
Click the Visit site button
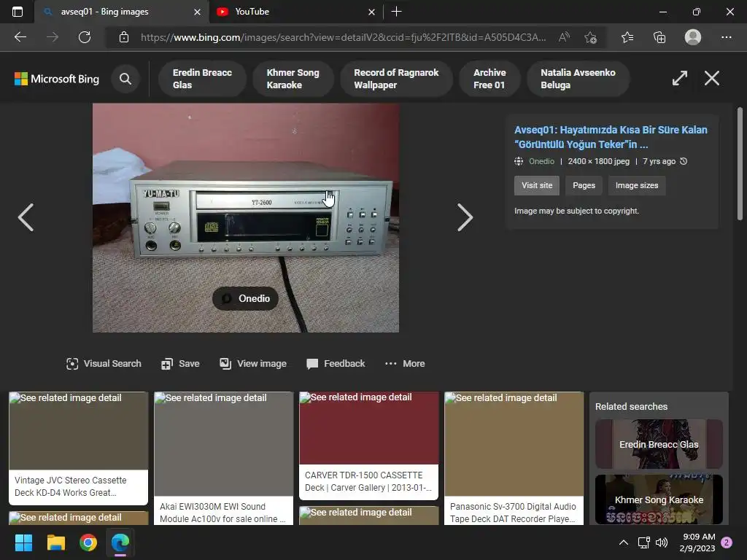(x=537, y=185)
